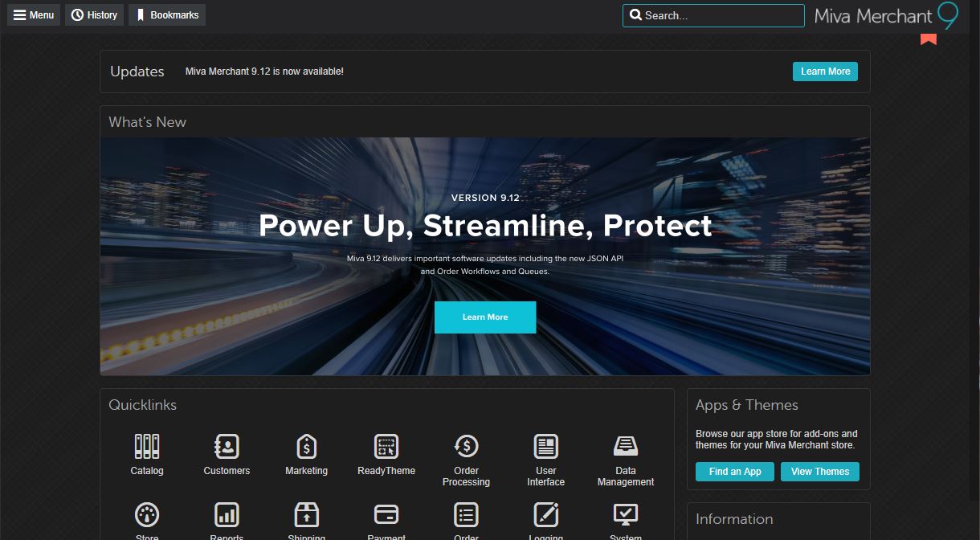Click the search magnifier icon

click(635, 15)
